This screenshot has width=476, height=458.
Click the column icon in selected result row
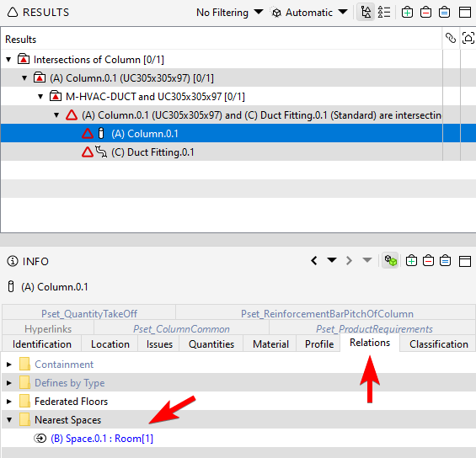pos(101,134)
